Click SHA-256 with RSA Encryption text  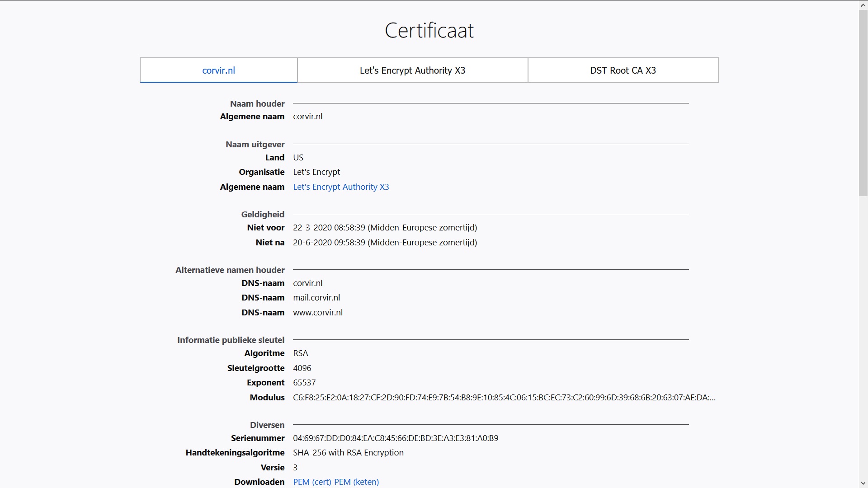click(x=348, y=453)
